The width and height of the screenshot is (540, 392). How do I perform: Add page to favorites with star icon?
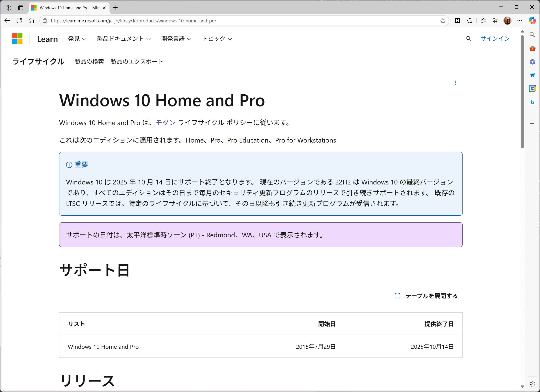[443, 21]
